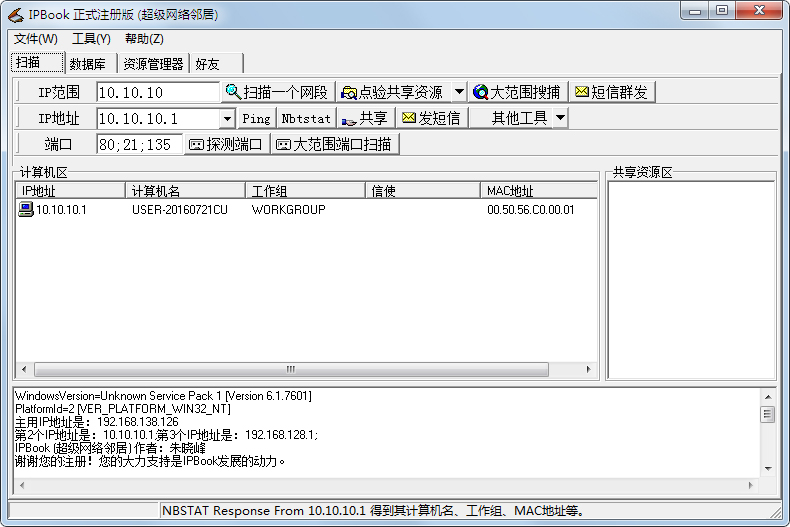Switch to the 资源管理器 tab

(153, 64)
